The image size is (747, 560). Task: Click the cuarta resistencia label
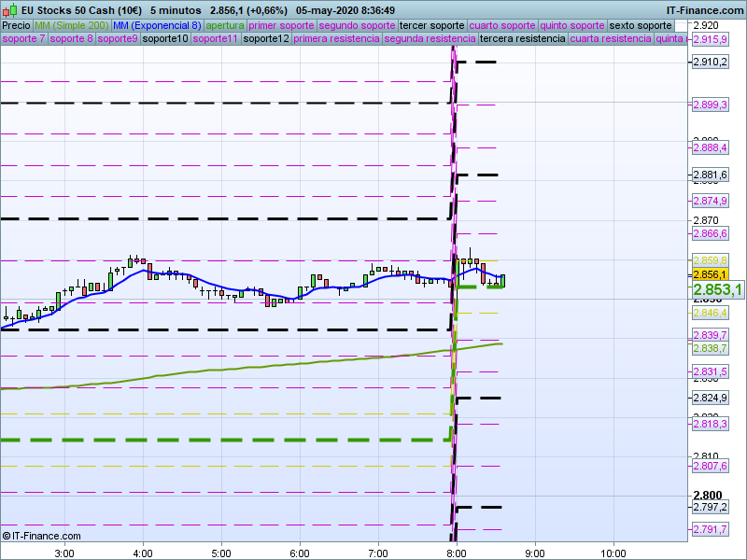click(x=611, y=38)
